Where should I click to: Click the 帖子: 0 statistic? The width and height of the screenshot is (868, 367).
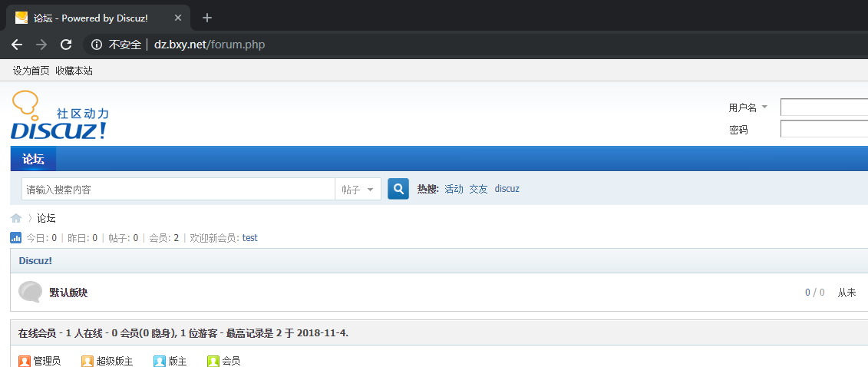[x=124, y=238]
